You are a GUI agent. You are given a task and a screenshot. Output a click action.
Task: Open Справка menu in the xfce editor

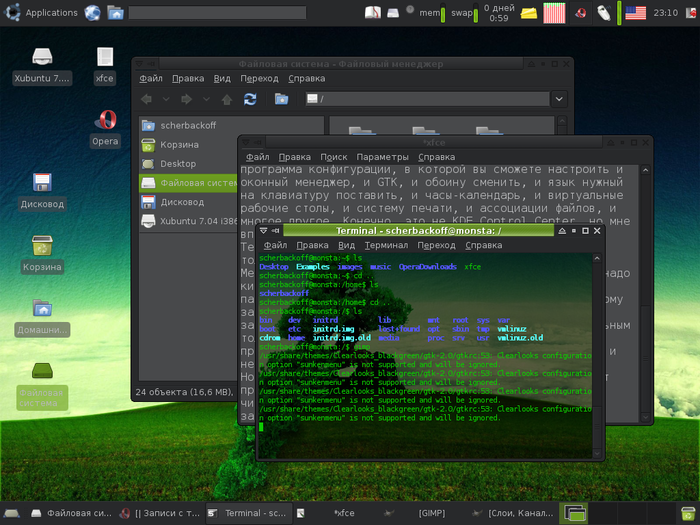pos(436,157)
